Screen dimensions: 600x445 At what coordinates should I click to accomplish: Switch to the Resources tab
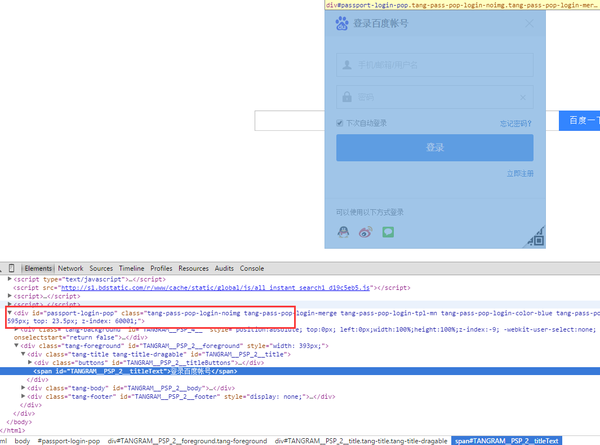(193, 268)
